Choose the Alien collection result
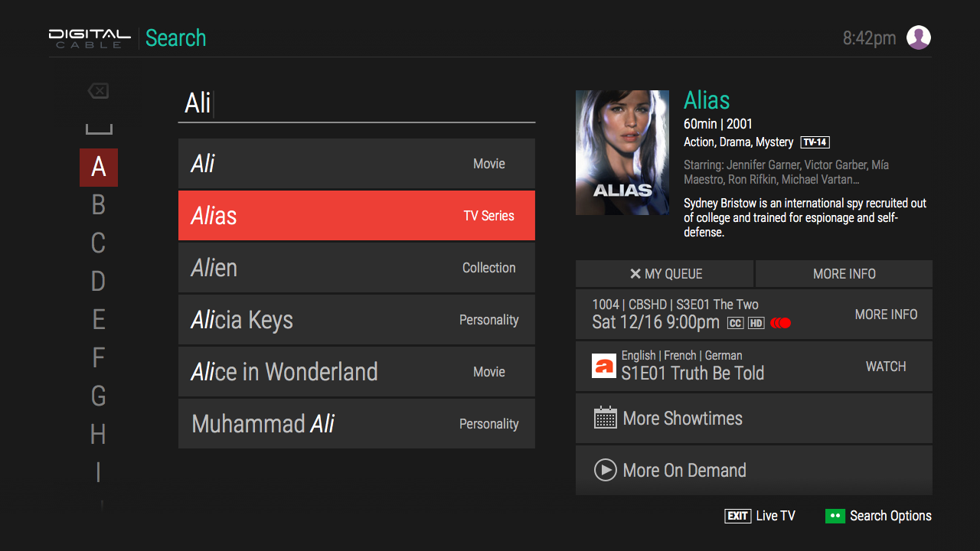 (x=356, y=268)
